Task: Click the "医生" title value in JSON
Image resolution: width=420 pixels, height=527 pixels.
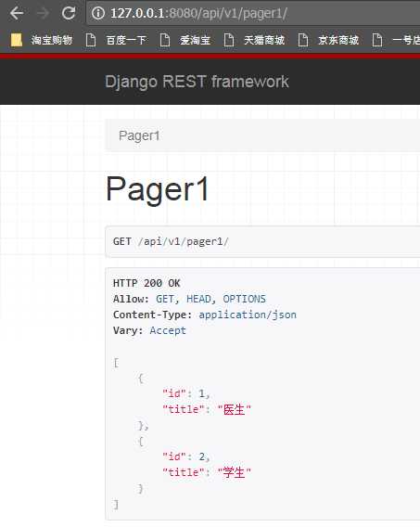Action: tap(235, 409)
